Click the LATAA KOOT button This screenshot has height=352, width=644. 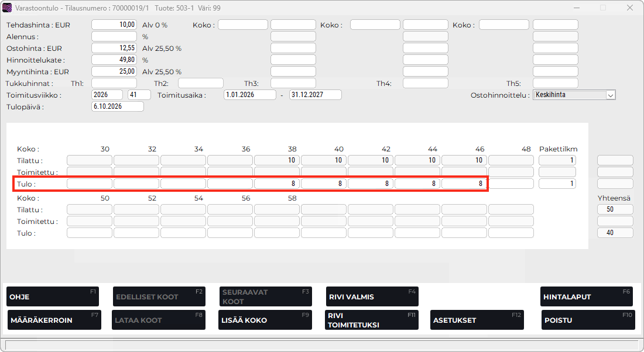(159, 320)
